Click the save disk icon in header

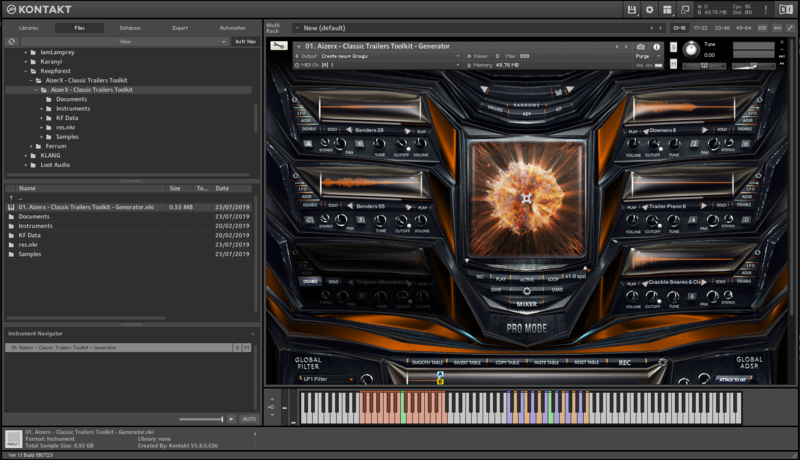pos(632,10)
